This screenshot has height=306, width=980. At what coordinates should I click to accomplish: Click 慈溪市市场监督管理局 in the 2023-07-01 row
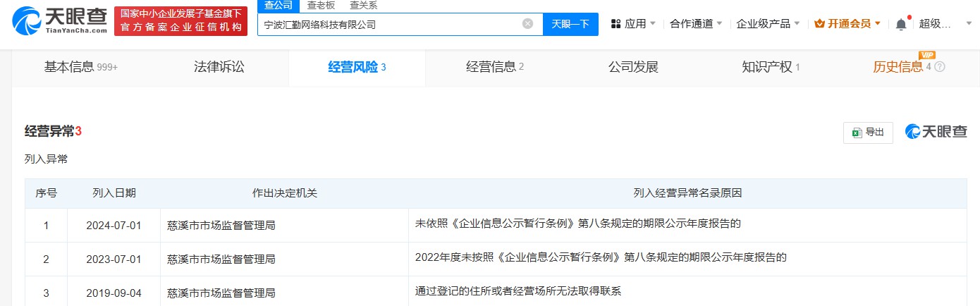[221, 259]
